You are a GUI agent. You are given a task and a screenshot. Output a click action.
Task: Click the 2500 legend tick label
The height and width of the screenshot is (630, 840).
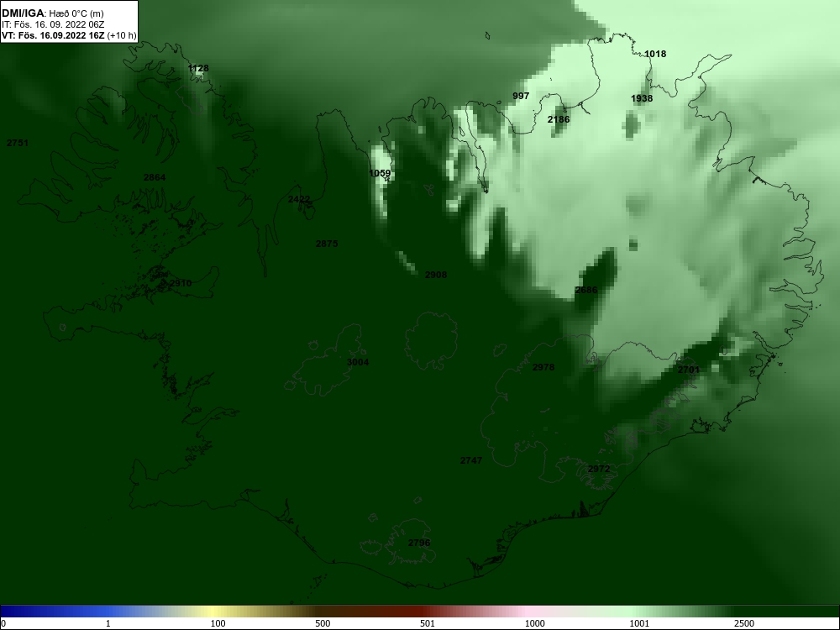[x=744, y=623]
